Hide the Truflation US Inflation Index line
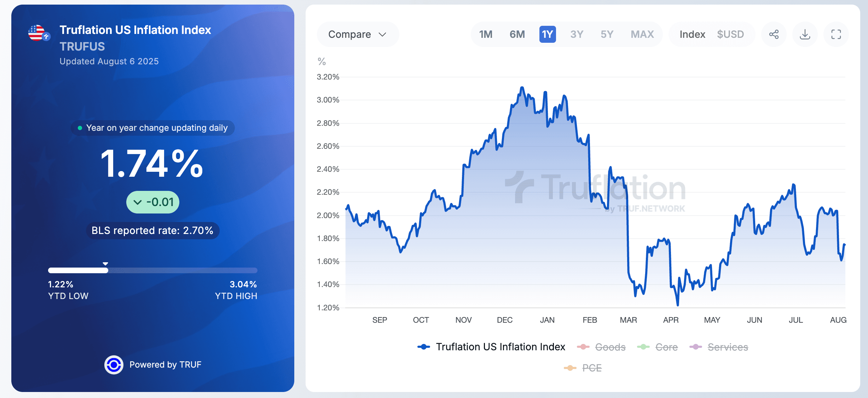868x398 pixels. (491, 347)
